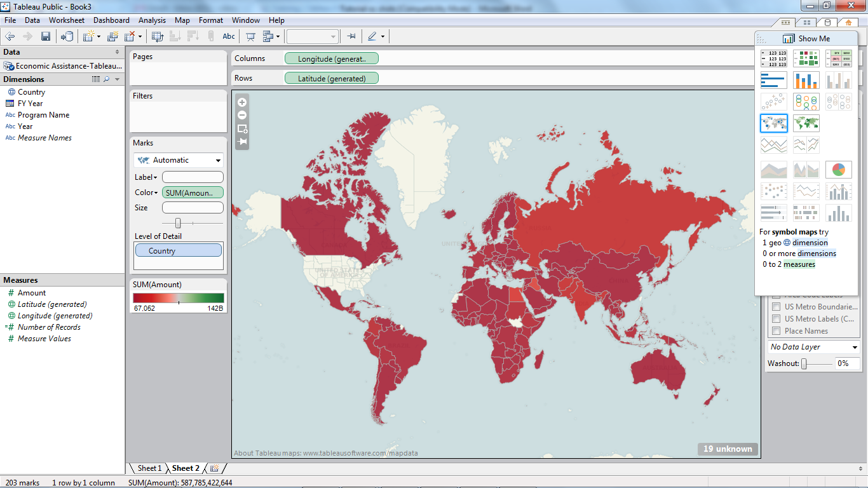Open the Fit combo box in toolbar

pos(312,36)
